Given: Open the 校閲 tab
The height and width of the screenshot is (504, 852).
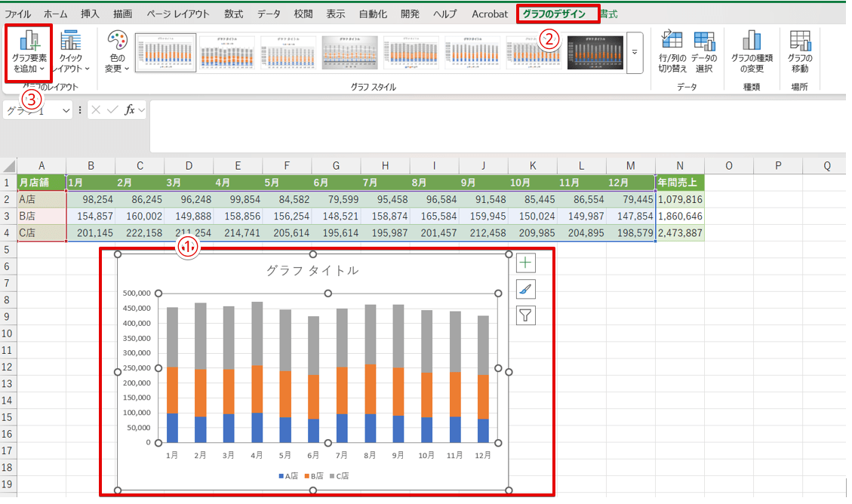Looking at the screenshot, I should point(303,14).
